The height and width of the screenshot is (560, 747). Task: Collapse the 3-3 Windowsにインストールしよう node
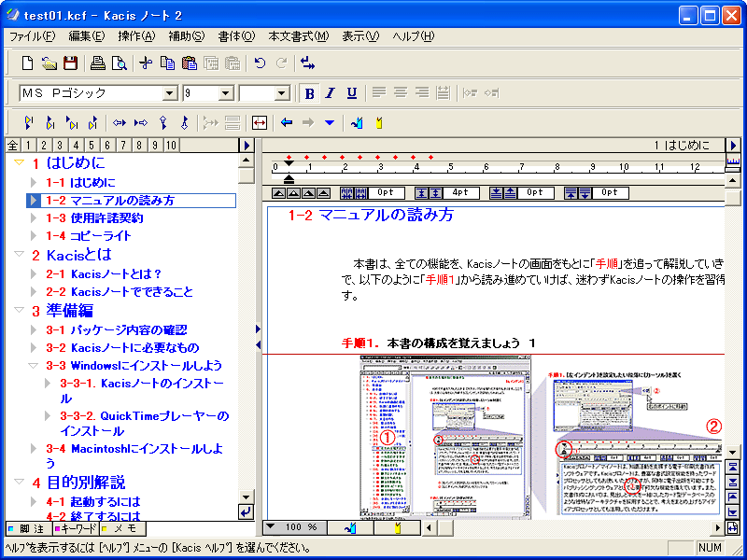tap(33, 366)
